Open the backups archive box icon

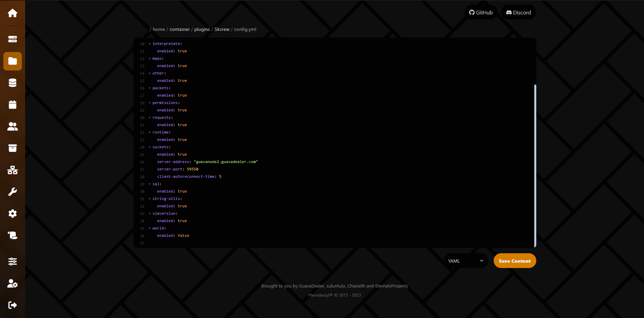12,148
